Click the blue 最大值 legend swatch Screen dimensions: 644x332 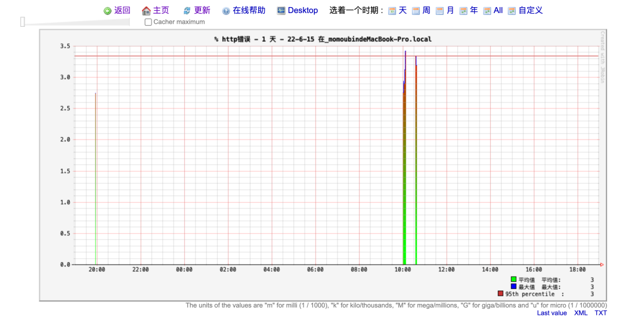coord(513,287)
